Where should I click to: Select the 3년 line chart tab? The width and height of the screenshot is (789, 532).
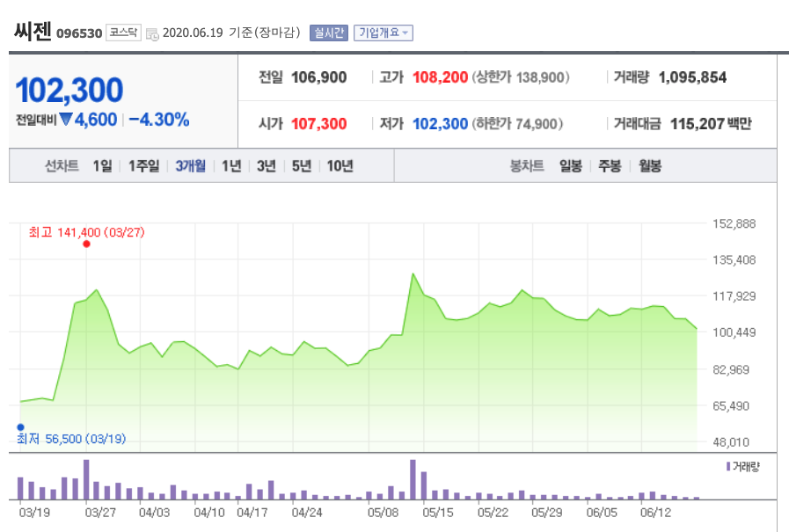[x=267, y=165]
